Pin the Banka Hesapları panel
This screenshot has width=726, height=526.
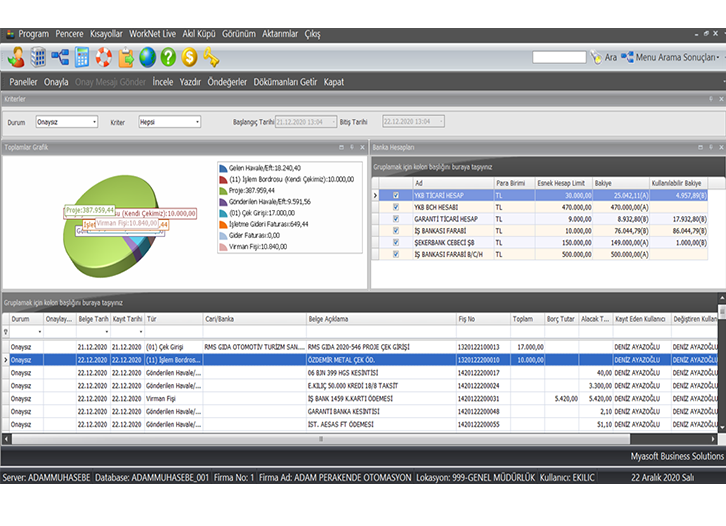tap(711, 147)
